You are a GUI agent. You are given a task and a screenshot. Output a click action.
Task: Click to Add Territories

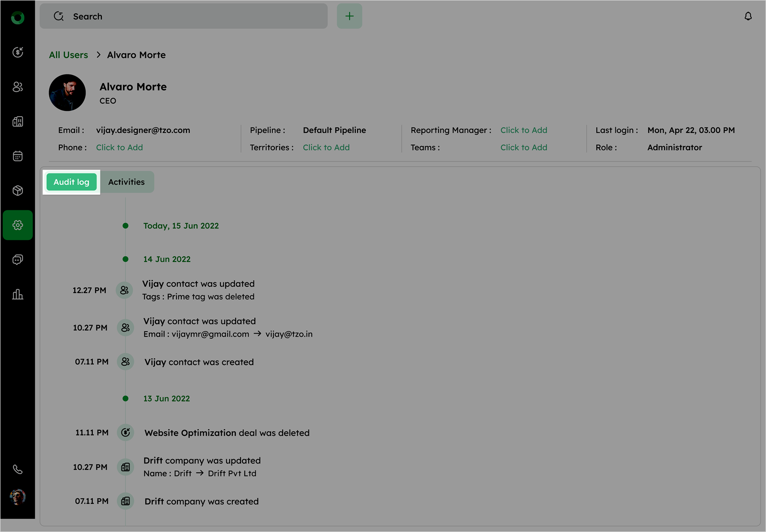click(x=326, y=148)
